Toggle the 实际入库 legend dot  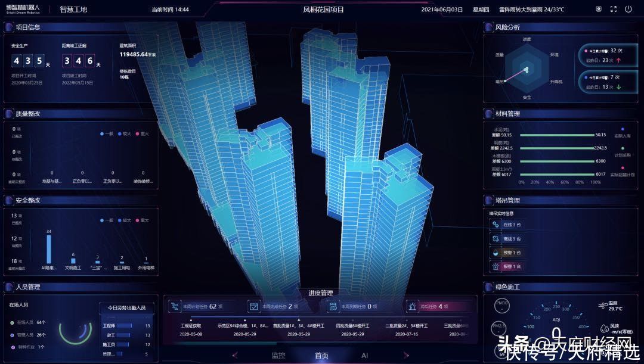(623, 129)
